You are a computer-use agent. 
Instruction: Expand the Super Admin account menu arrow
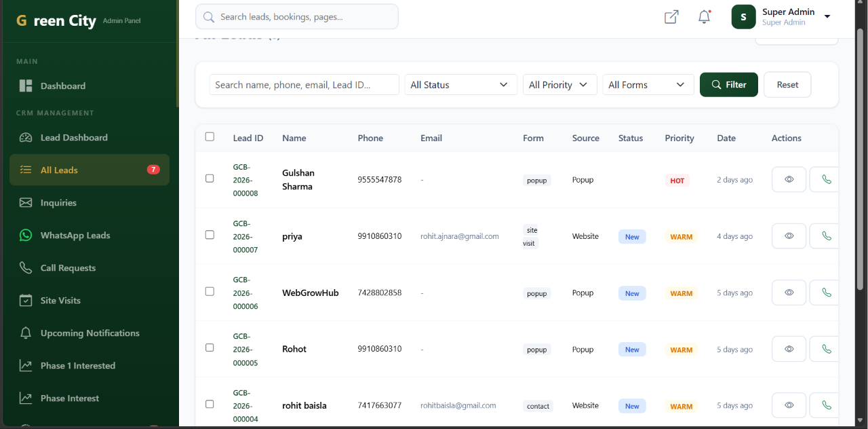(827, 17)
